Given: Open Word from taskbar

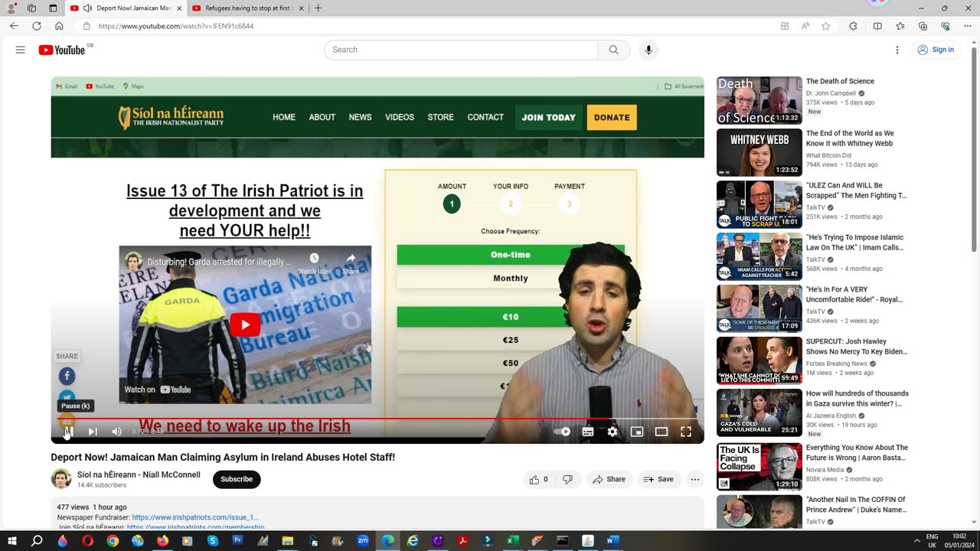Looking at the screenshot, I should tap(612, 540).
